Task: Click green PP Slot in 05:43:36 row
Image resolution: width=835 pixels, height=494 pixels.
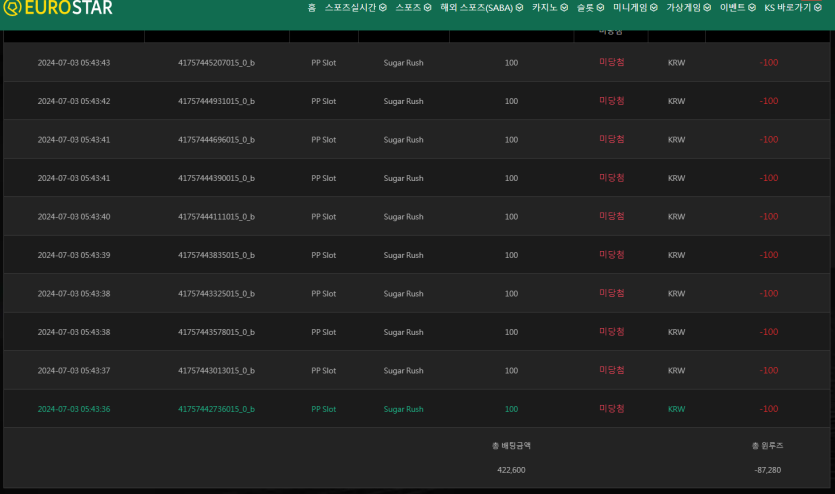Action: point(324,409)
